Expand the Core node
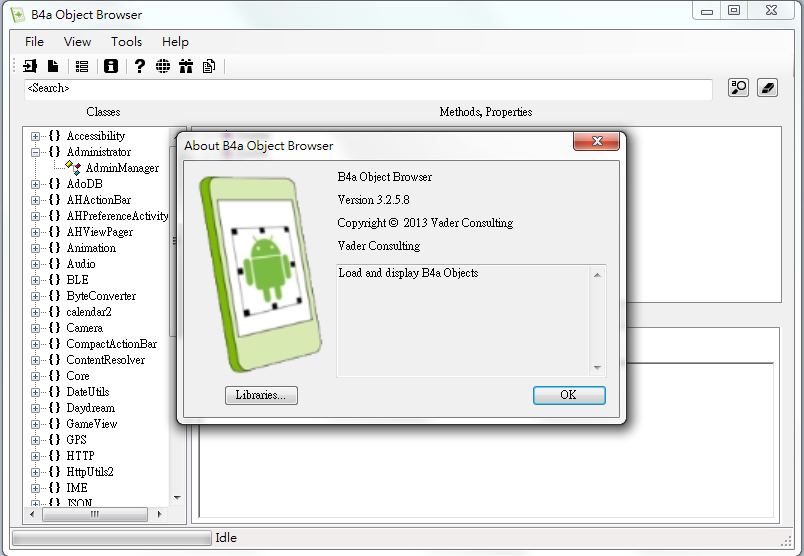The image size is (804, 556). coord(35,376)
